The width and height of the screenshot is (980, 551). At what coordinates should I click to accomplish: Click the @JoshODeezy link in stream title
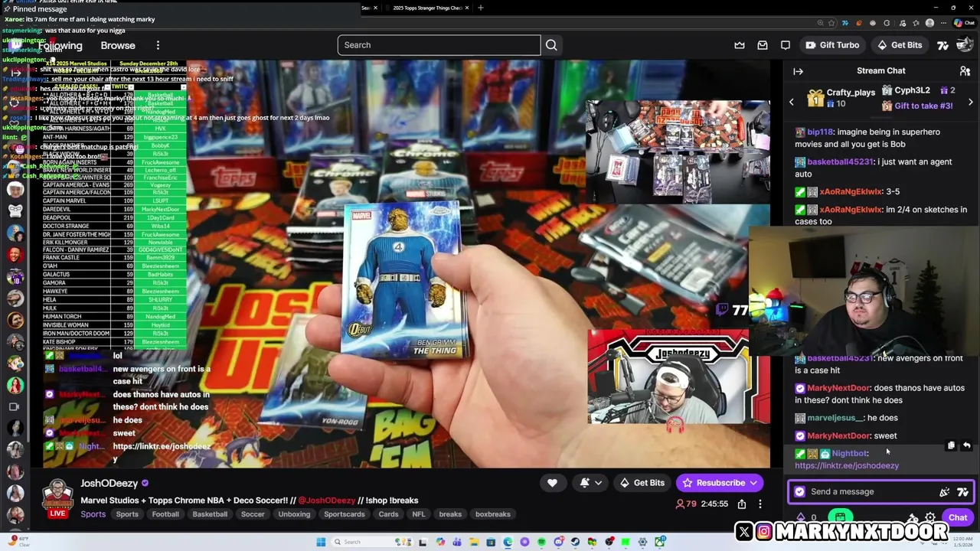click(327, 500)
